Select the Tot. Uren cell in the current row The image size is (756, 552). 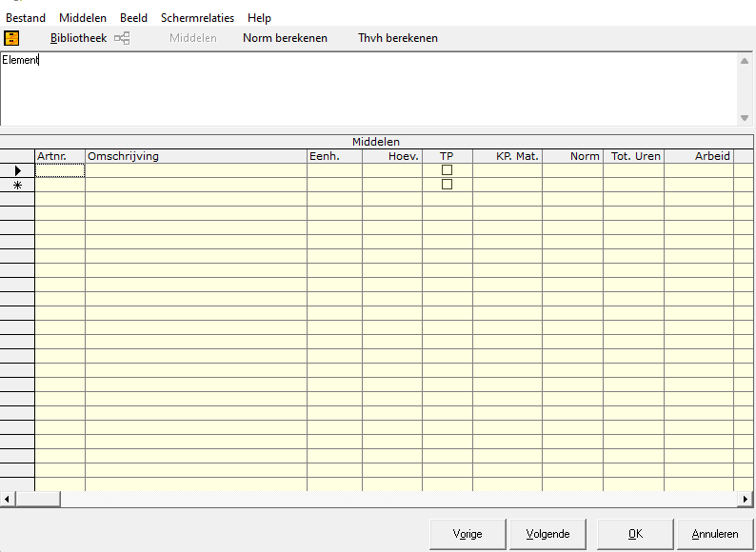click(634, 170)
